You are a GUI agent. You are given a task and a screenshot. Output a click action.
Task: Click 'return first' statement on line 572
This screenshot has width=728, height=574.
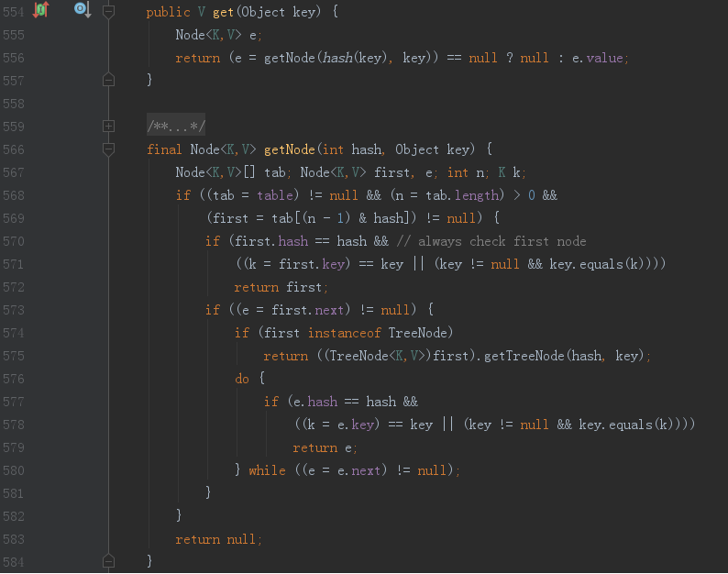pyautogui.click(x=281, y=288)
